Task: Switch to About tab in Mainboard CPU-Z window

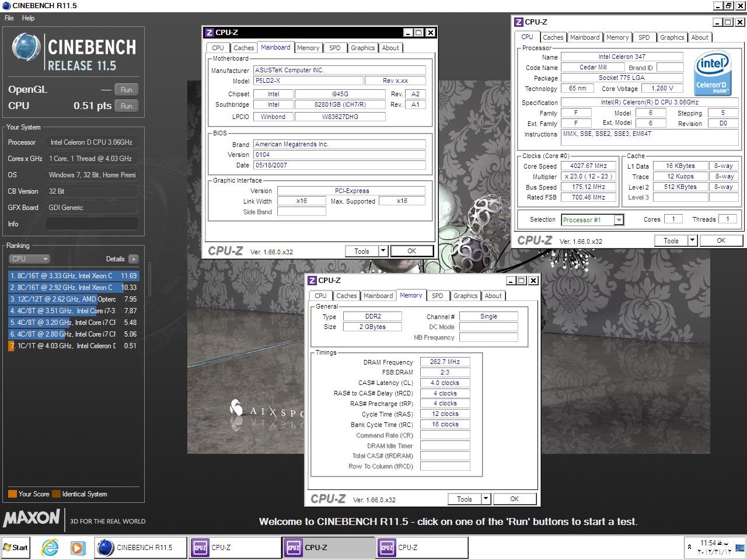Action: click(x=390, y=48)
